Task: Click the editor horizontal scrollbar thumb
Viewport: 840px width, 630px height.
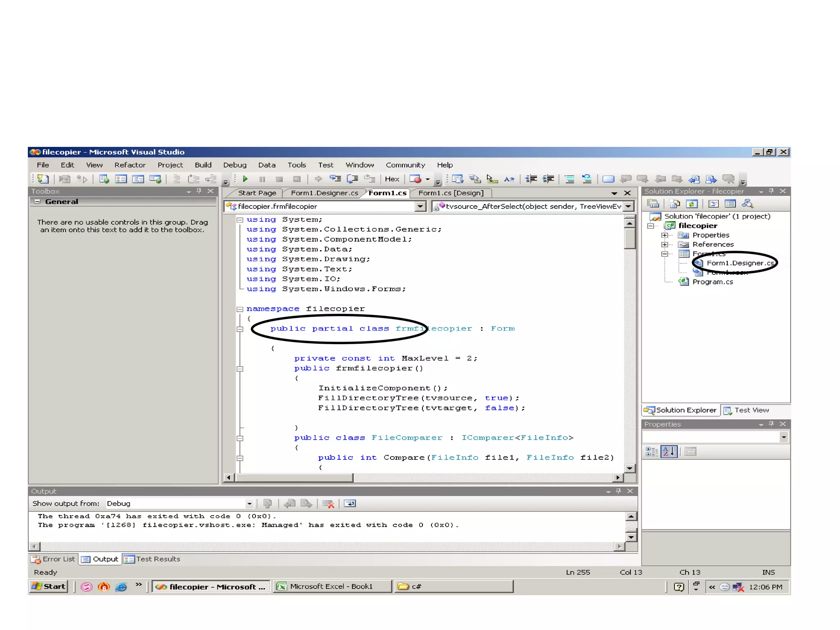Action: pos(294,477)
